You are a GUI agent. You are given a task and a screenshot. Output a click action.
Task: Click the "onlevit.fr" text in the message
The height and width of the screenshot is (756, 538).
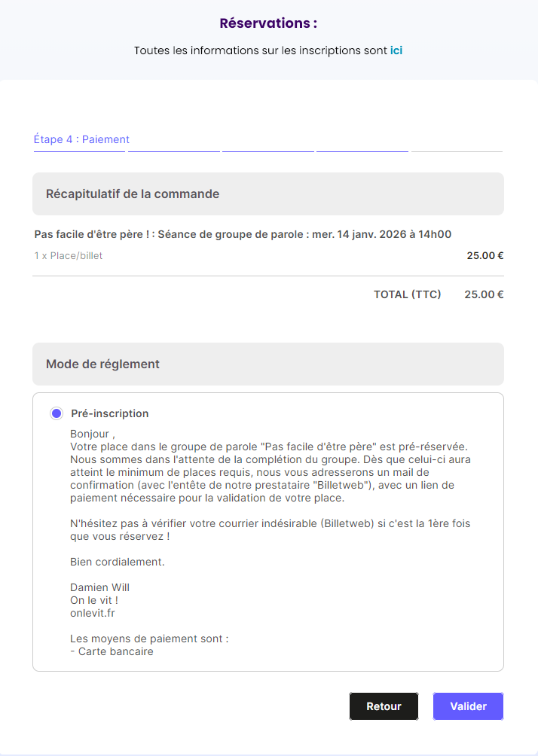click(92, 613)
